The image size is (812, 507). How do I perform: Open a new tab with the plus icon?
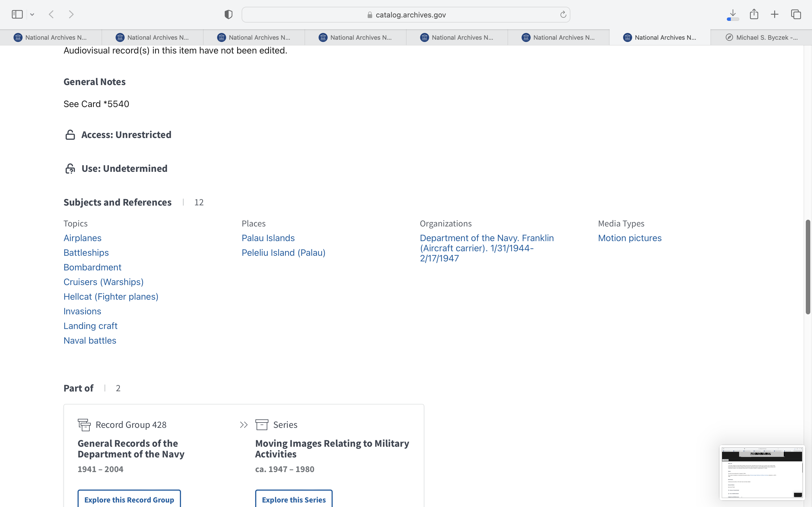pos(775,14)
